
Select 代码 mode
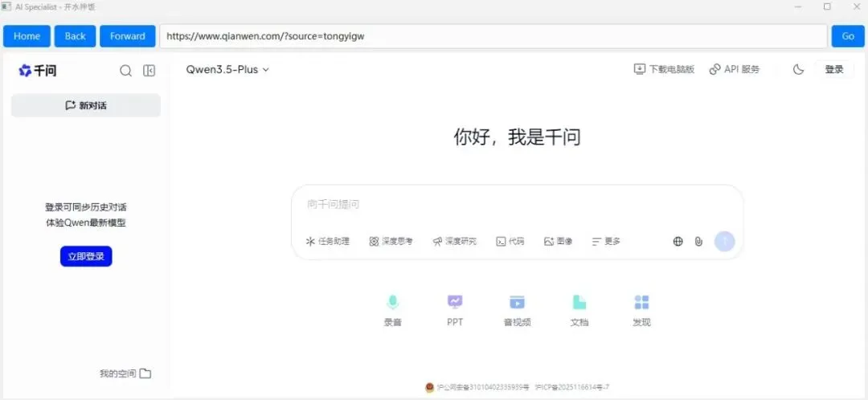[x=510, y=241]
